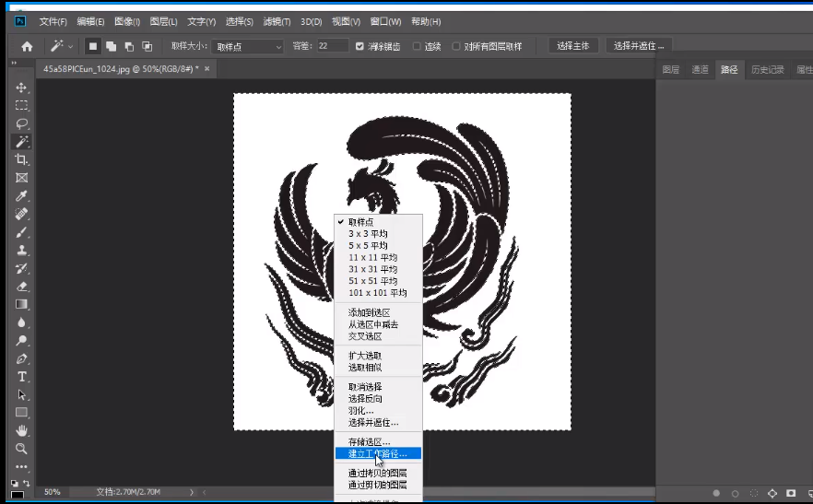This screenshot has height=504, width=813.
Task: Select the Zoom tool
Action: coord(21,449)
